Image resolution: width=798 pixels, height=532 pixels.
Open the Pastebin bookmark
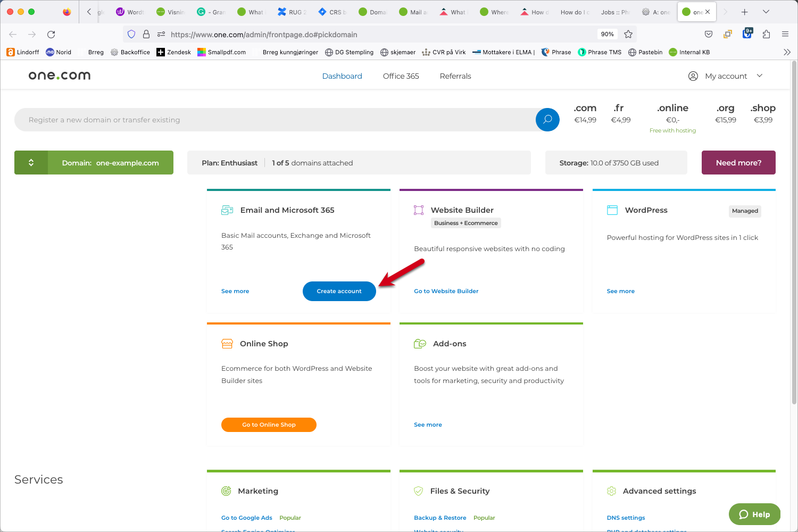tap(645, 52)
